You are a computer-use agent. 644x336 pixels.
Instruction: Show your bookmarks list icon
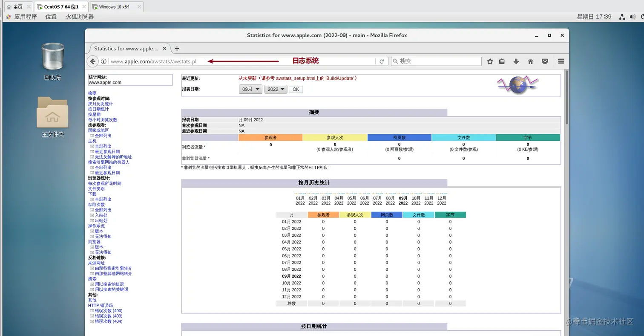tap(502, 61)
